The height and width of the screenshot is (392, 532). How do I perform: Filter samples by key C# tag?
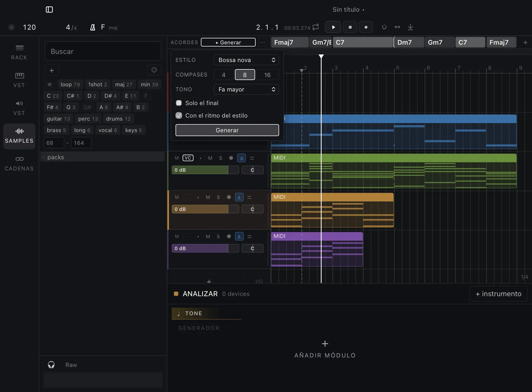click(73, 96)
